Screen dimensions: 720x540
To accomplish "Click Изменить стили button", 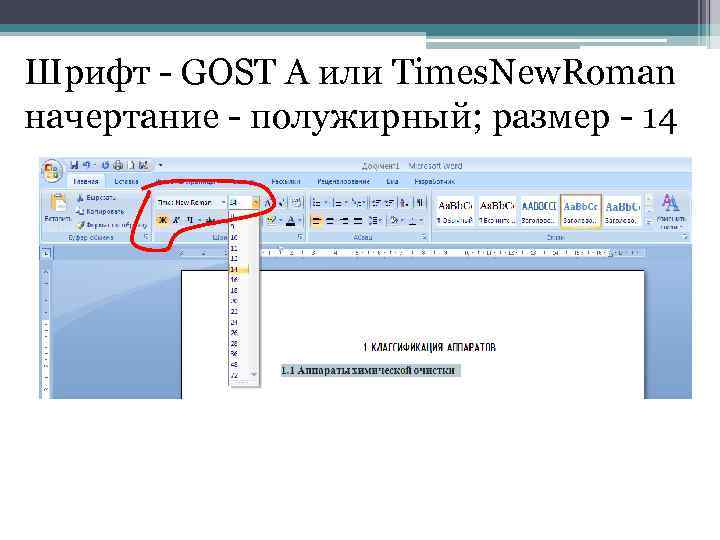I will click(x=671, y=212).
